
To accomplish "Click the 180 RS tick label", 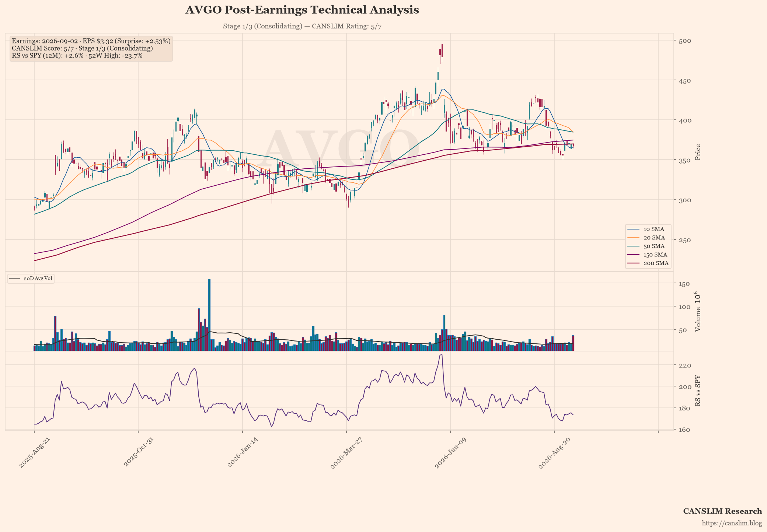I will coord(684,408).
